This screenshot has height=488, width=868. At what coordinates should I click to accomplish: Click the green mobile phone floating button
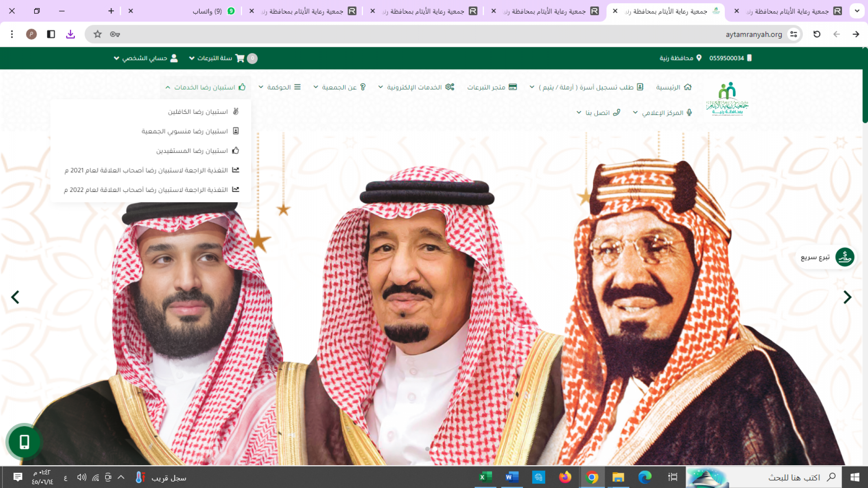24,442
